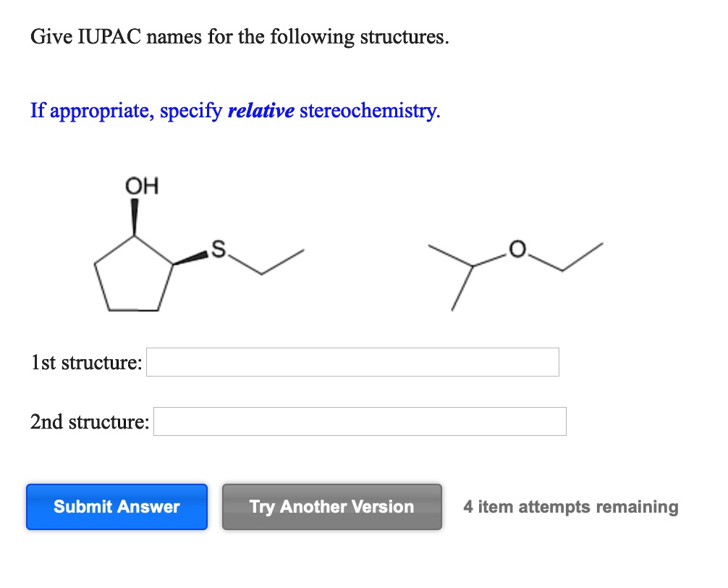
Task: Click the bold wedge bond to sulfur
Action: (192, 258)
